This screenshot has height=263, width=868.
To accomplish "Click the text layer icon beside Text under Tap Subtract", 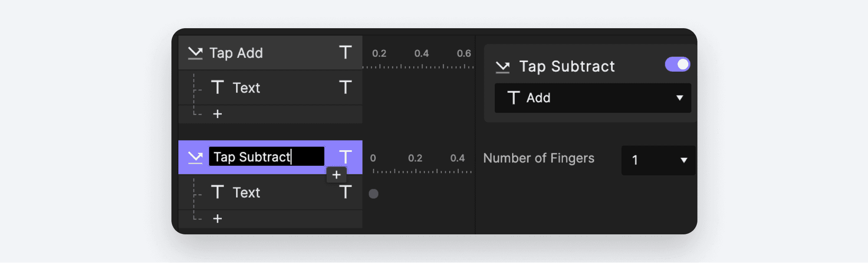I will 218,192.
